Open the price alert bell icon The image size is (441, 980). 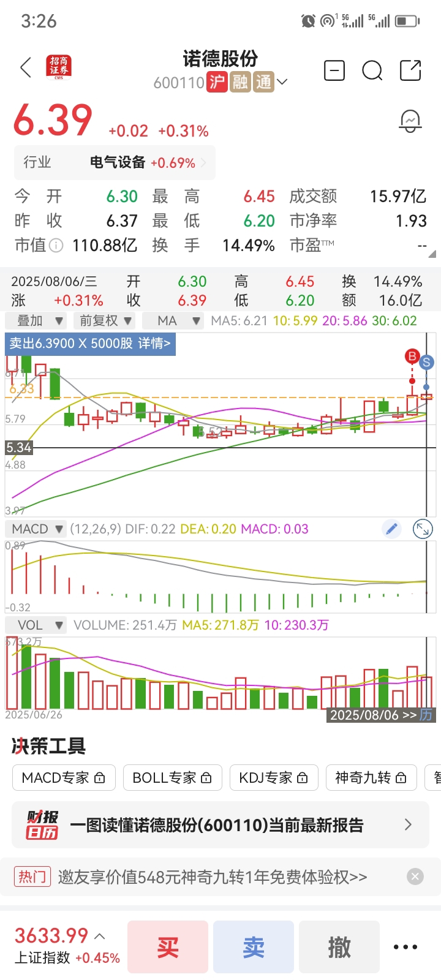410,121
